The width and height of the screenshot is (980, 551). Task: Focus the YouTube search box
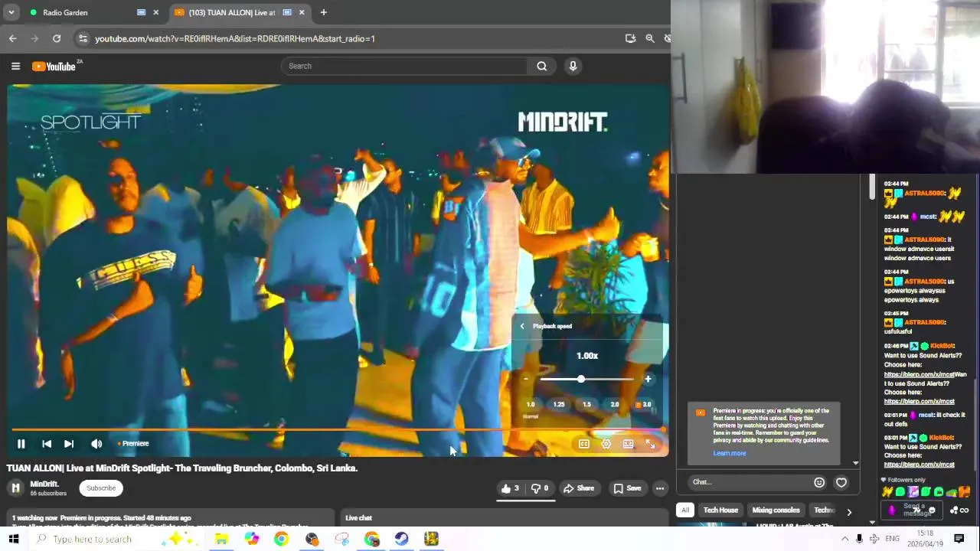click(x=404, y=66)
